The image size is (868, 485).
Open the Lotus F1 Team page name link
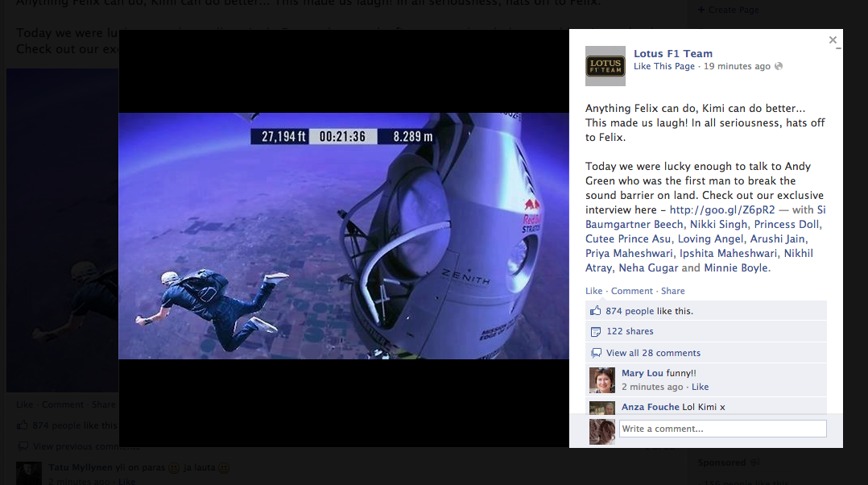pyautogui.click(x=672, y=54)
